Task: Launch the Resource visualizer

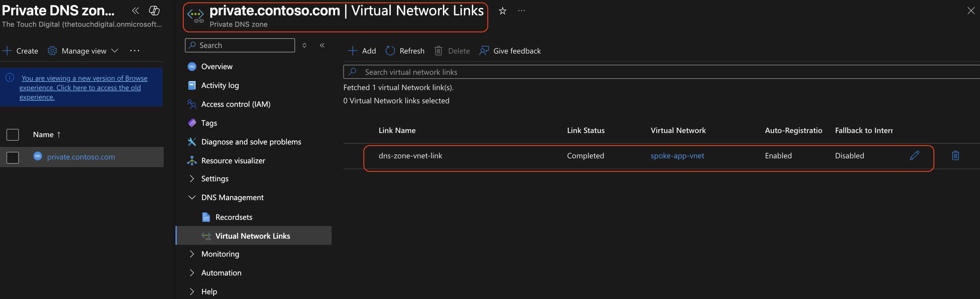Action: (x=233, y=160)
